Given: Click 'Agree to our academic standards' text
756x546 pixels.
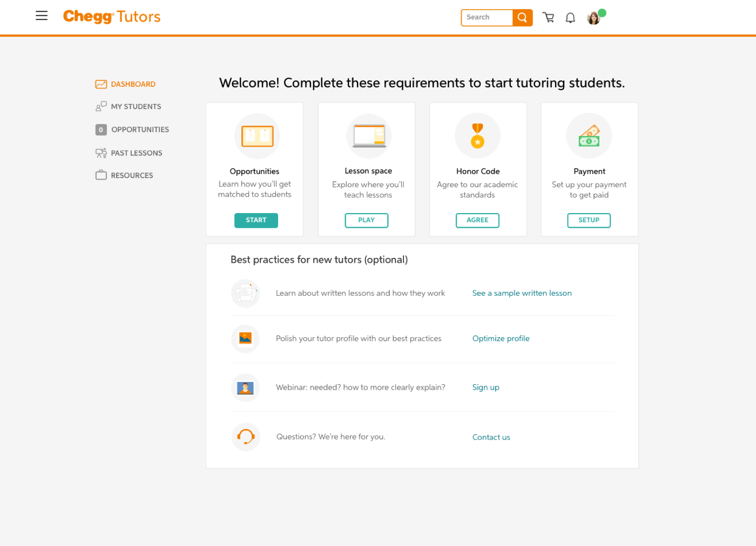Looking at the screenshot, I should (x=477, y=190).
